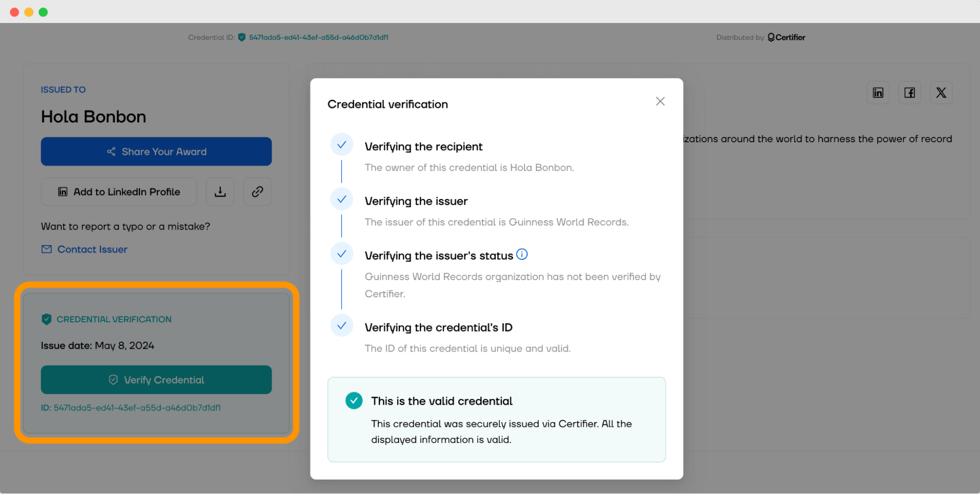The width and height of the screenshot is (980, 494).
Task: Copy credential link with chain icon
Action: point(257,192)
